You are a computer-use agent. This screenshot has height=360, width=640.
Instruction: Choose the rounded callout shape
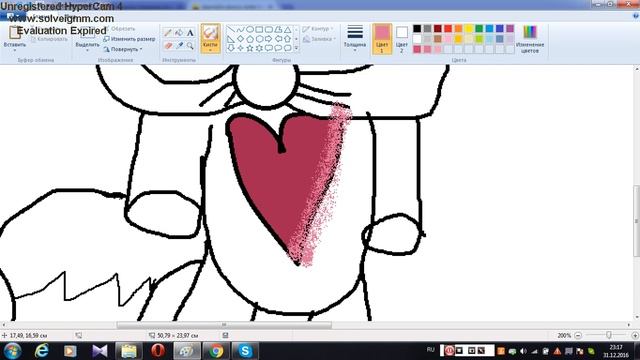click(x=269, y=48)
